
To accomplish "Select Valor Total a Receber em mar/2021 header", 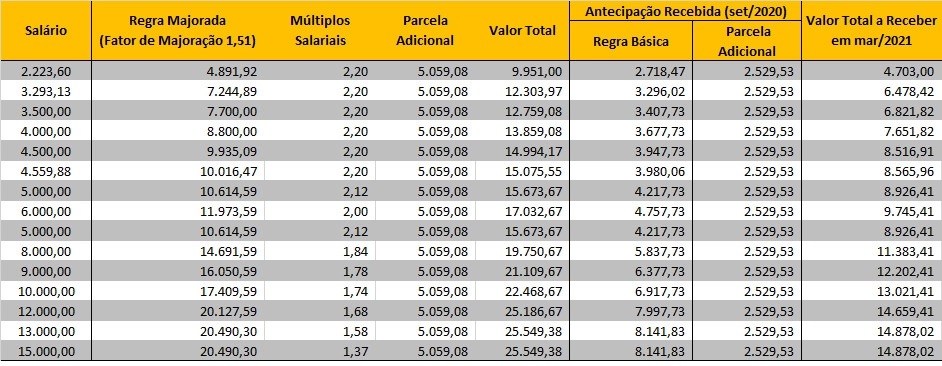I will pyautogui.click(x=871, y=31).
